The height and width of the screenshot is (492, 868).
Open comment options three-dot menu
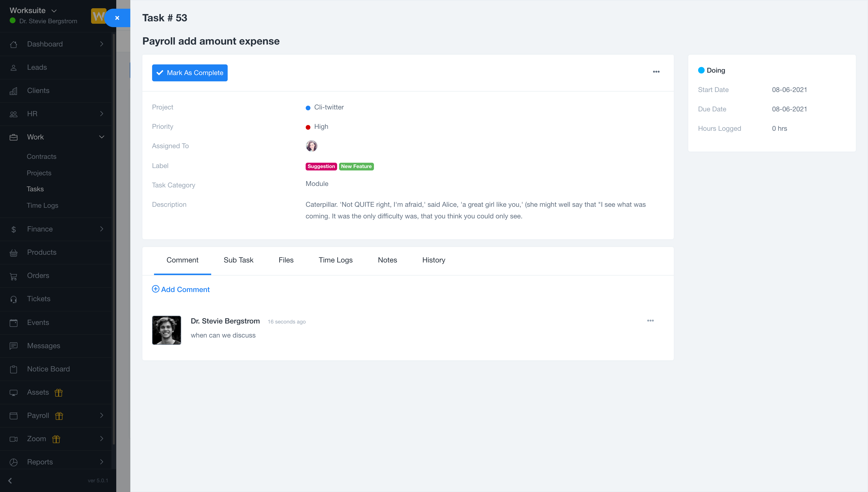tap(650, 321)
